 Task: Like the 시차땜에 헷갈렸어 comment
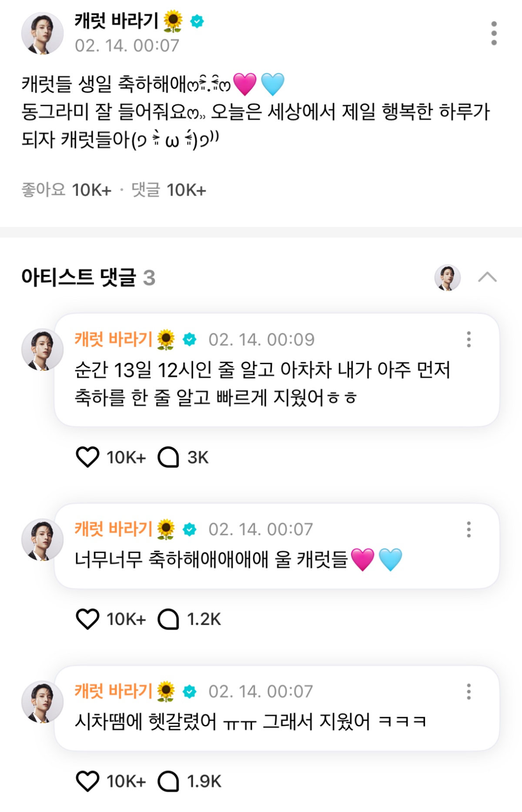[87, 781]
